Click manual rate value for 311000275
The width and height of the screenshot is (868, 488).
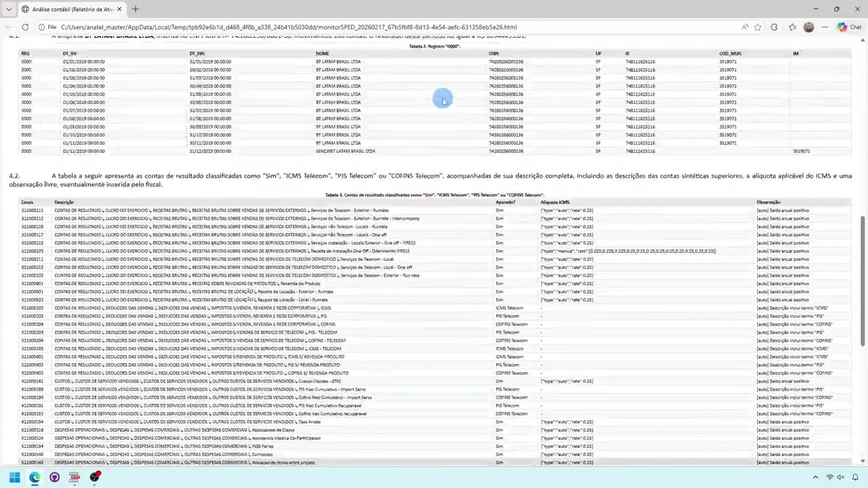628,251
